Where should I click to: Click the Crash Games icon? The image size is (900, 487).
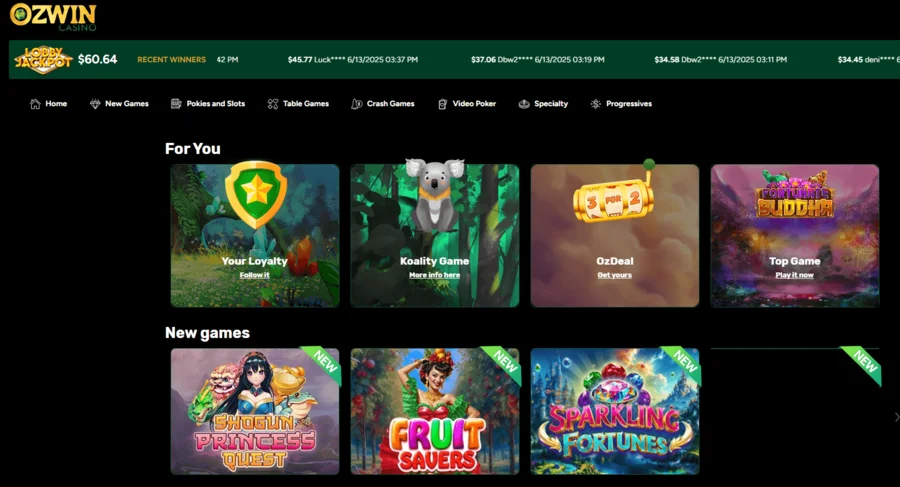[356, 104]
